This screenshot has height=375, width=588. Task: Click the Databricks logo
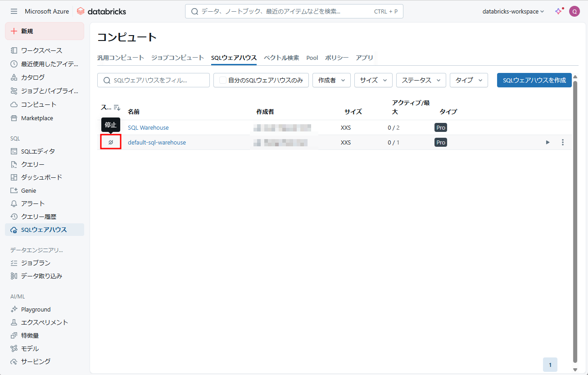[x=101, y=11]
